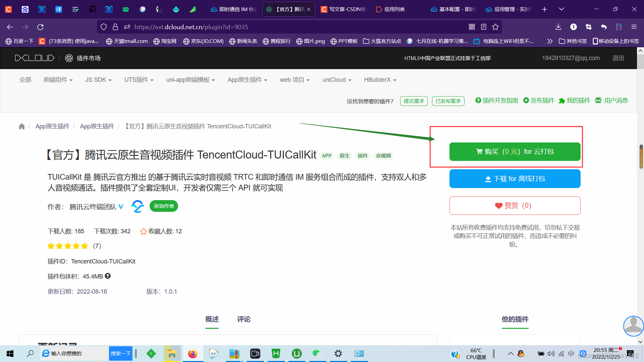Open Settings gear in the taskbar
The width and height of the screenshot is (644, 362).
tap(338, 354)
